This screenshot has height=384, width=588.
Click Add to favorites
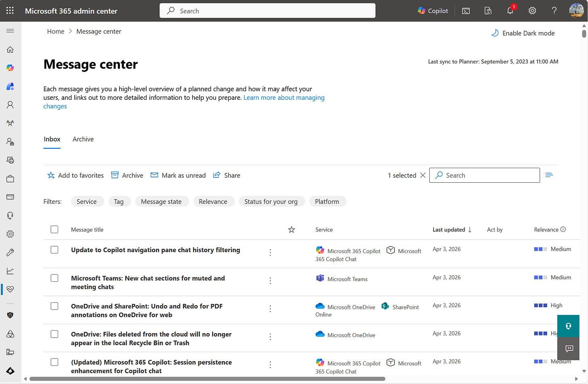76,175
